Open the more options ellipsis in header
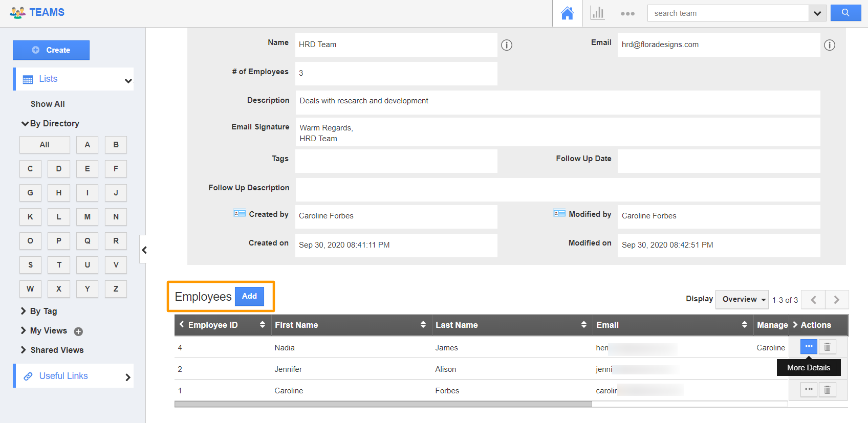This screenshot has width=868, height=423. point(627,14)
